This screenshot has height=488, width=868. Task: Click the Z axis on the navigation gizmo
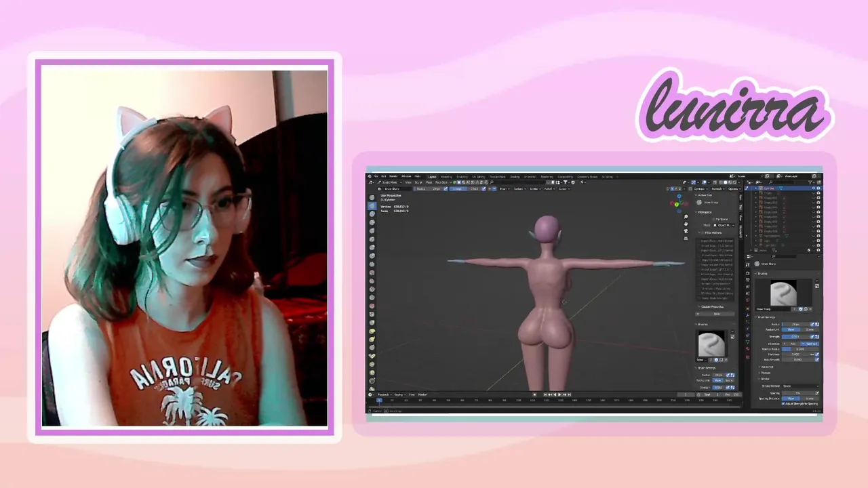[x=679, y=196]
